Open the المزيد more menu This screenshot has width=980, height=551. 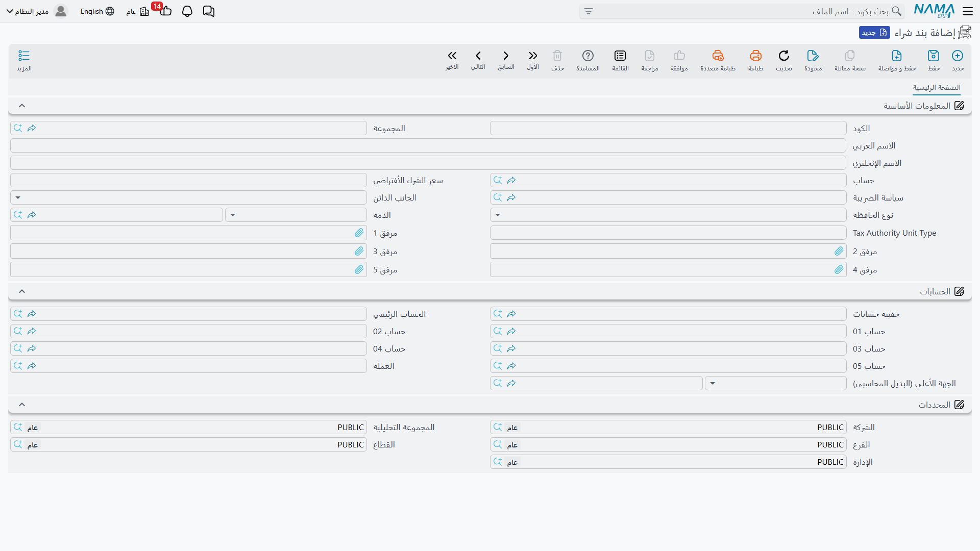(24, 56)
